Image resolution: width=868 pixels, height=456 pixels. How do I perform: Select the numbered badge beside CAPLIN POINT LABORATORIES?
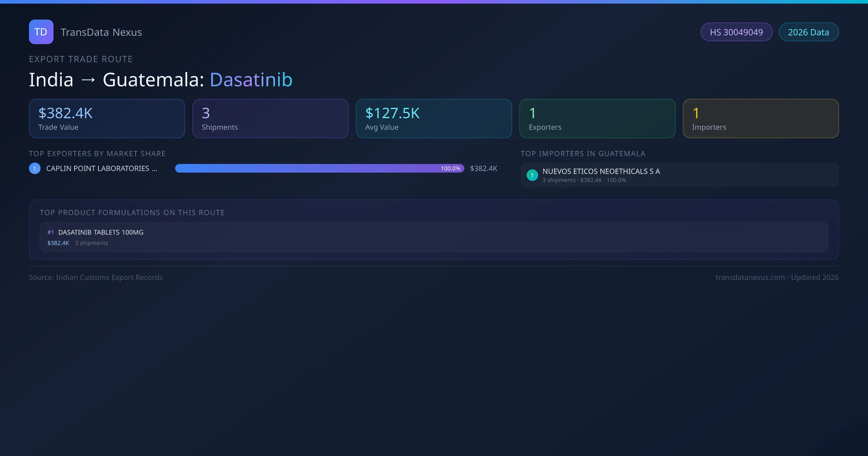point(34,168)
